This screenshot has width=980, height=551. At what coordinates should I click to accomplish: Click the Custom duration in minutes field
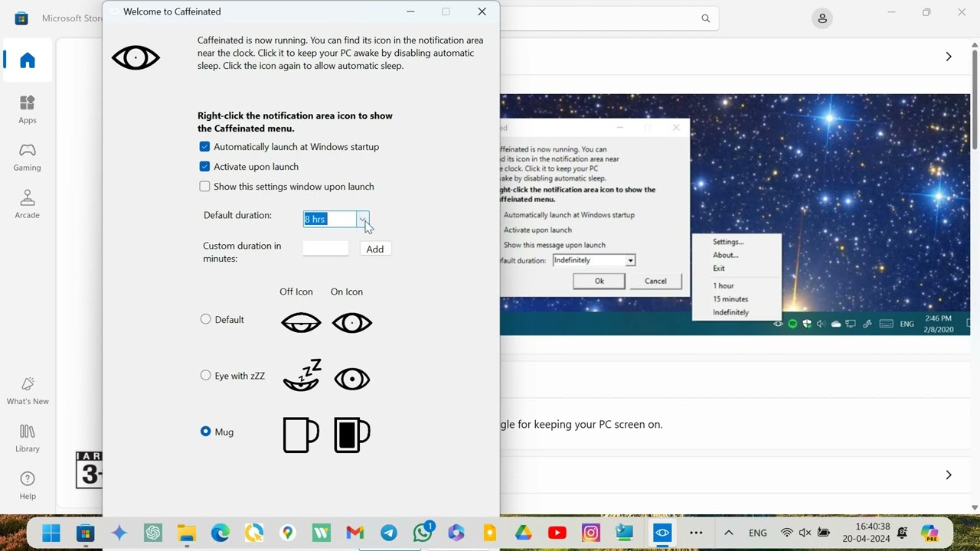click(326, 248)
